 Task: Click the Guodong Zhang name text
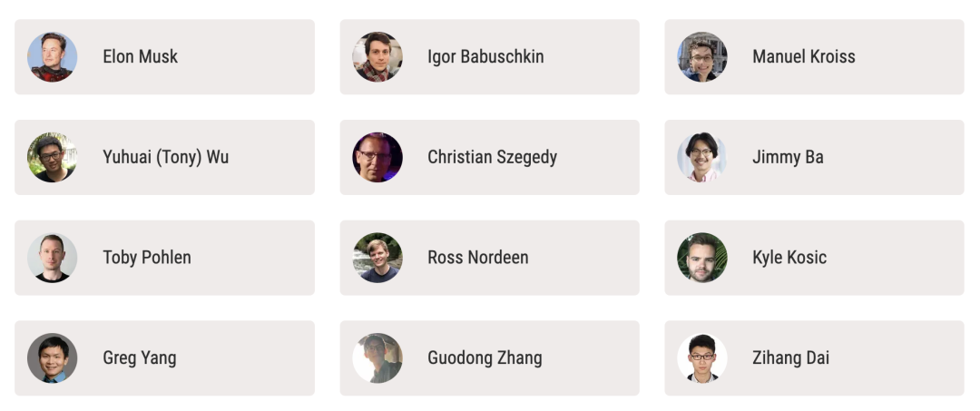pyautogui.click(x=485, y=358)
